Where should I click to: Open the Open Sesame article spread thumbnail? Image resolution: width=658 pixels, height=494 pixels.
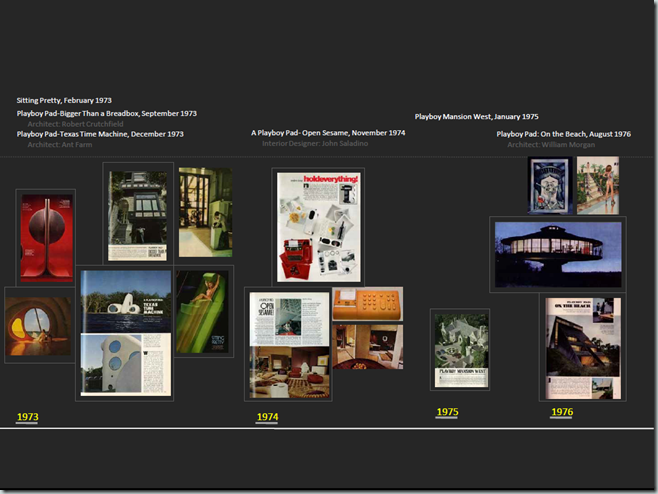point(289,345)
